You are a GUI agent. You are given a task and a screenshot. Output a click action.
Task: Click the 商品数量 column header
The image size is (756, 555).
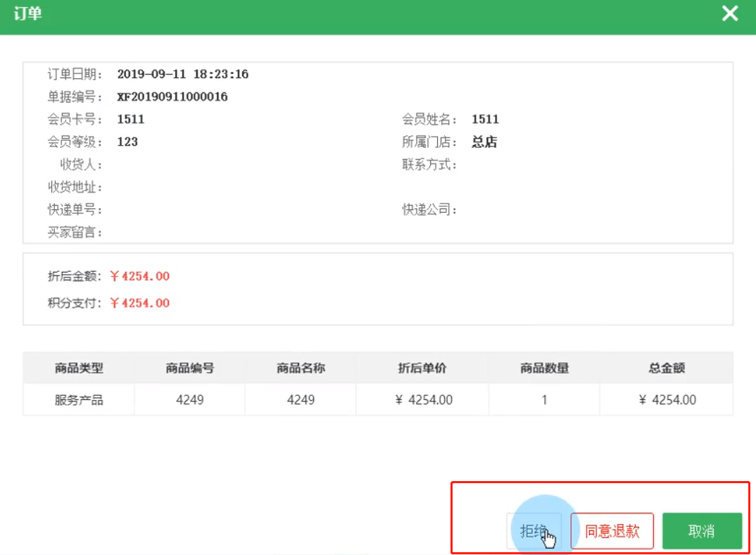click(x=544, y=368)
